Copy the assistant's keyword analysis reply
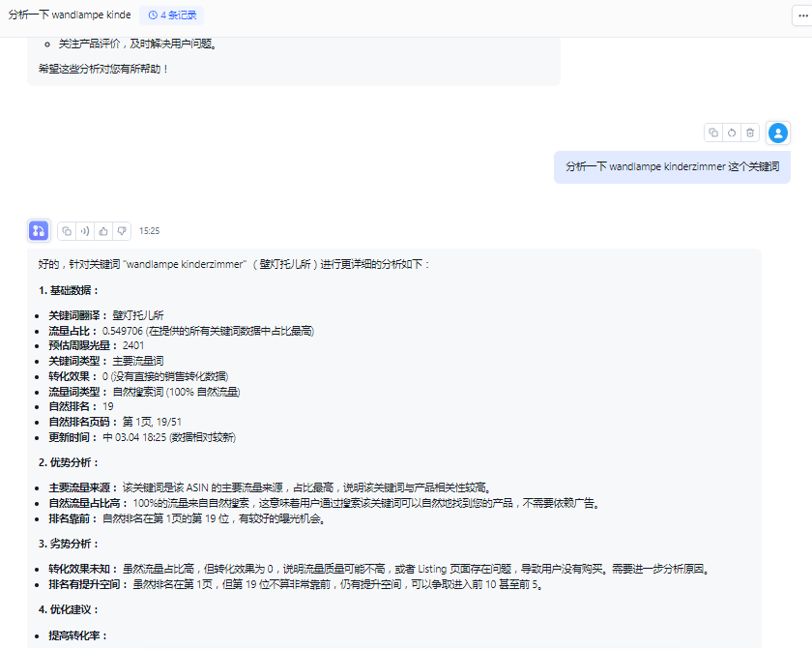Viewport: 812px width, 649px height. click(x=67, y=231)
